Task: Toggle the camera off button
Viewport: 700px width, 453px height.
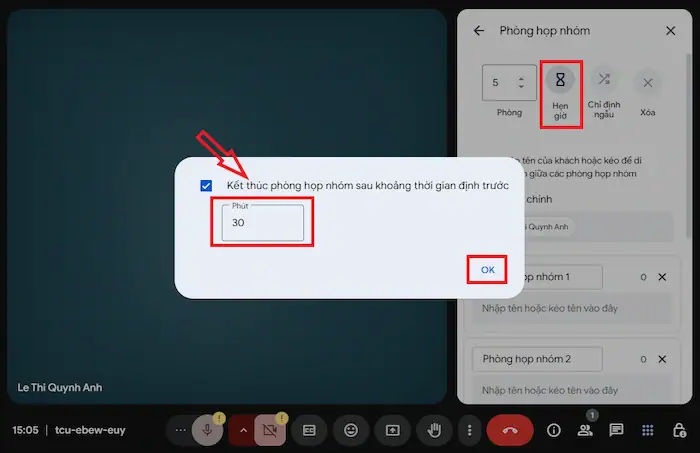Action: (x=270, y=430)
